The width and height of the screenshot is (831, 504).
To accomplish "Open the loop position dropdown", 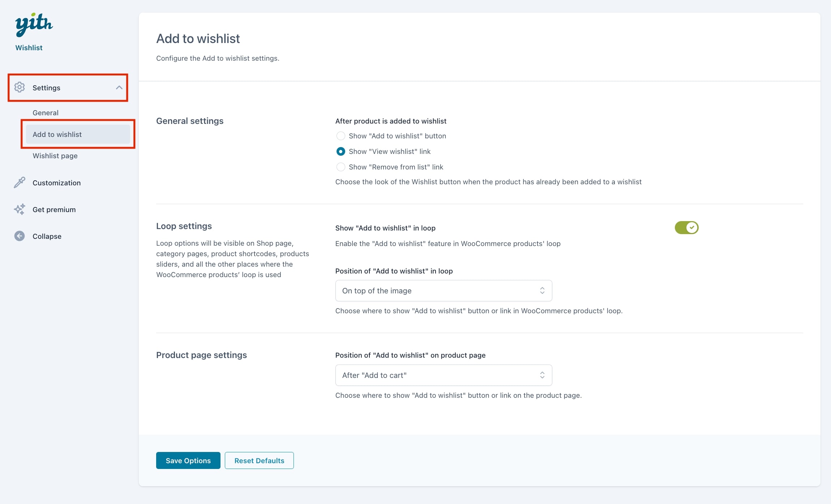I will (x=444, y=290).
